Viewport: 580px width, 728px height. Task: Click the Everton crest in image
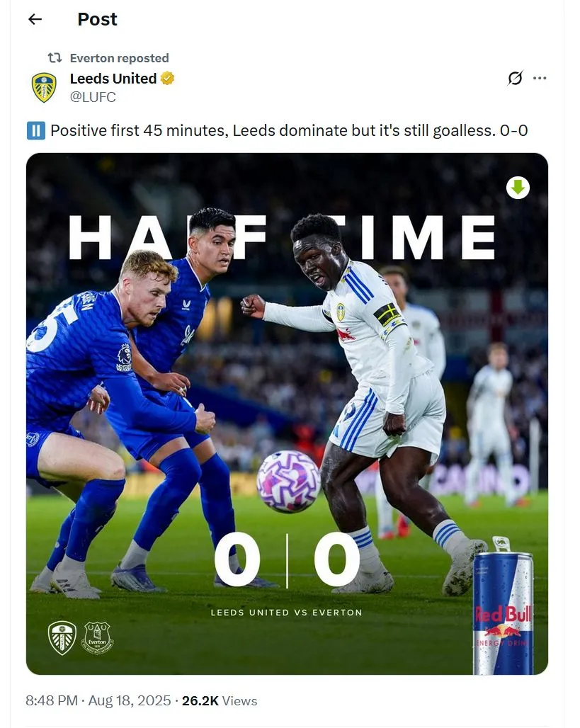97,636
